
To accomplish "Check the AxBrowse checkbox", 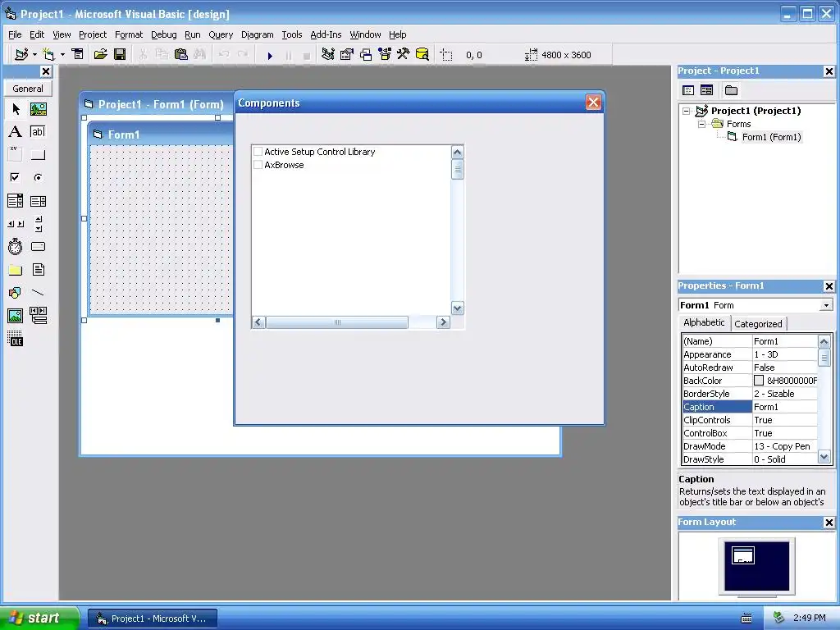I will tap(258, 165).
